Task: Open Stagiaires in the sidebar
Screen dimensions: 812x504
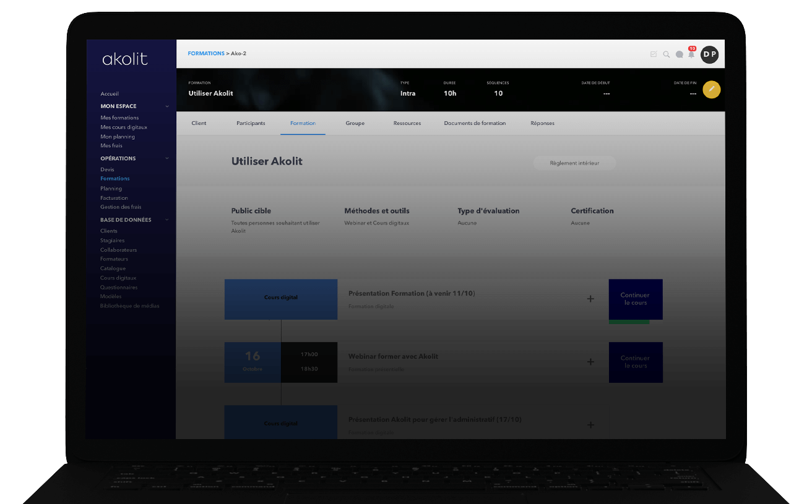Action: coord(113,241)
